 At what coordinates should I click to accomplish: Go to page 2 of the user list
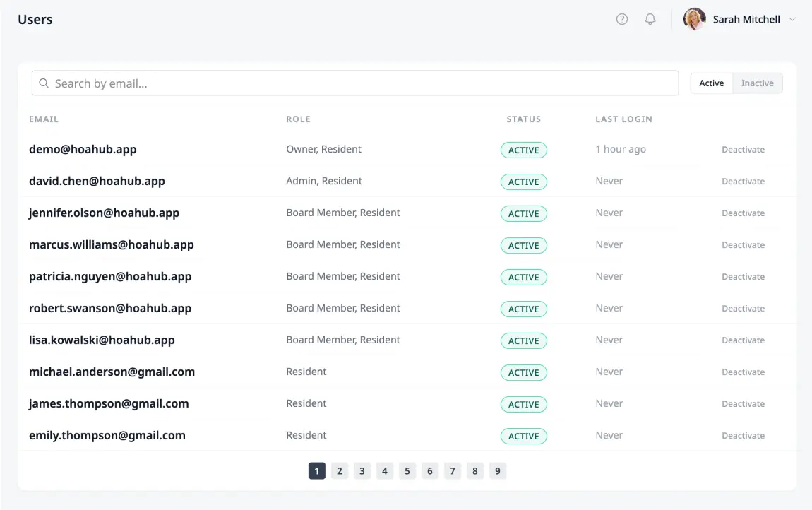[x=339, y=470]
